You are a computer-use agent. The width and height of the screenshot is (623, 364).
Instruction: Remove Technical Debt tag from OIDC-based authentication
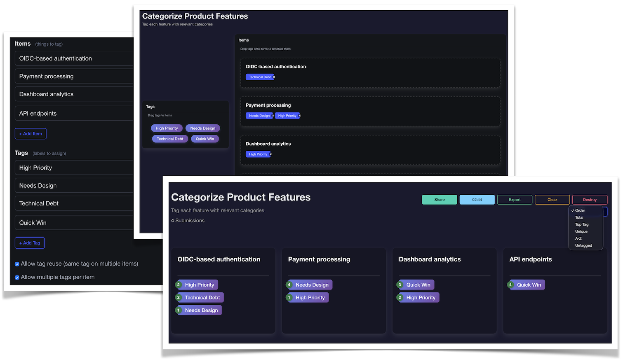(x=274, y=77)
